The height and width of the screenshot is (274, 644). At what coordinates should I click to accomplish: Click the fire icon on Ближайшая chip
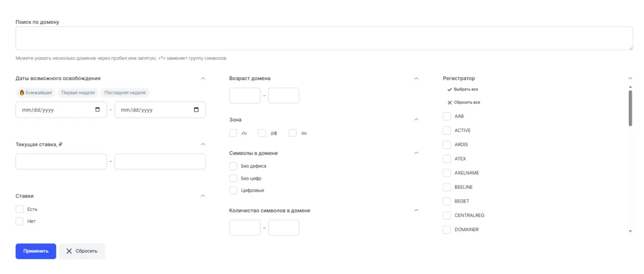tap(22, 93)
